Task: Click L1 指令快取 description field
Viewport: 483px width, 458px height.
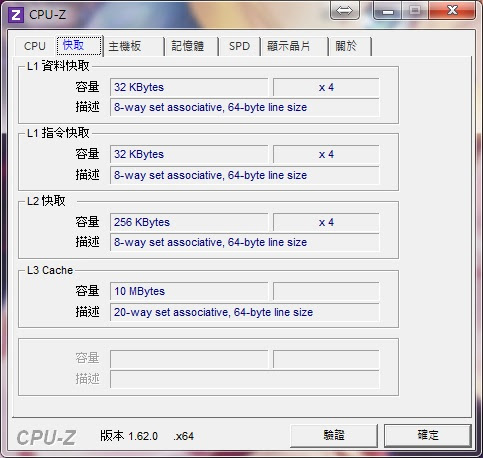Action: (245, 175)
